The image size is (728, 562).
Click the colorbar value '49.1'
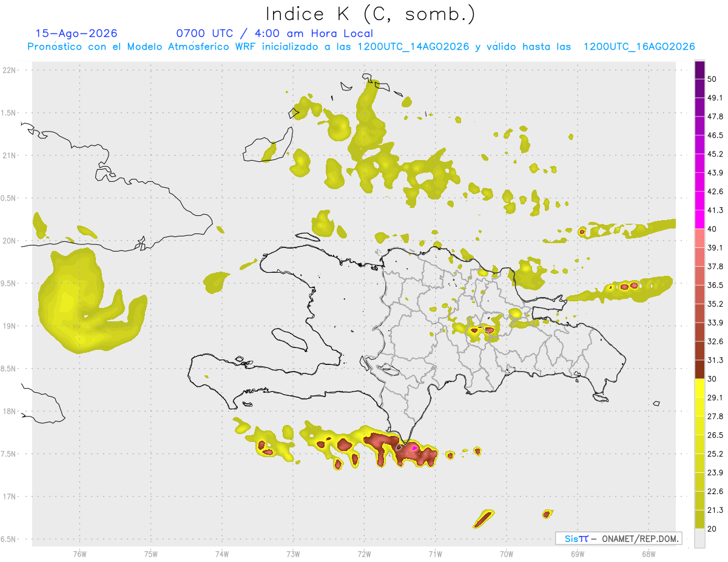pos(715,98)
